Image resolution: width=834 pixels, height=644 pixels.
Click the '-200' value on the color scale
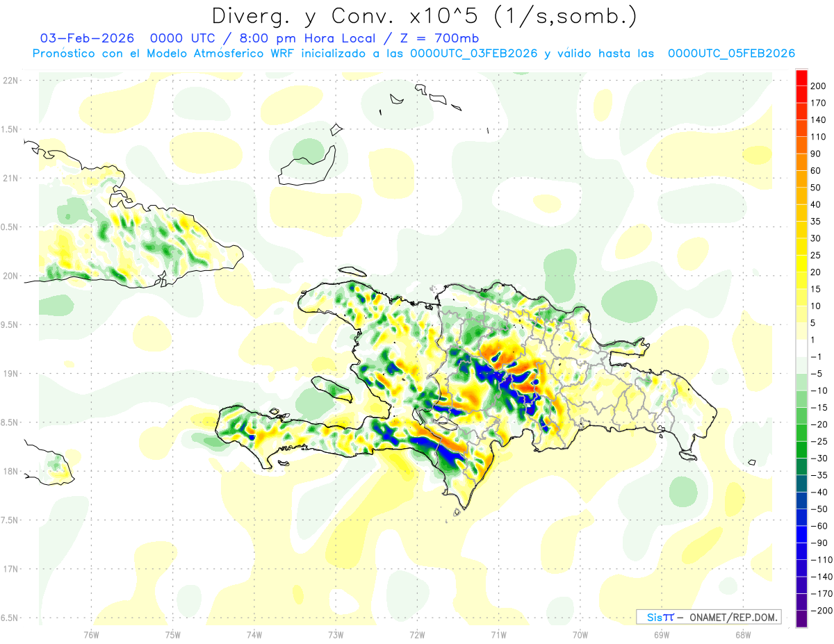[x=821, y=611]
